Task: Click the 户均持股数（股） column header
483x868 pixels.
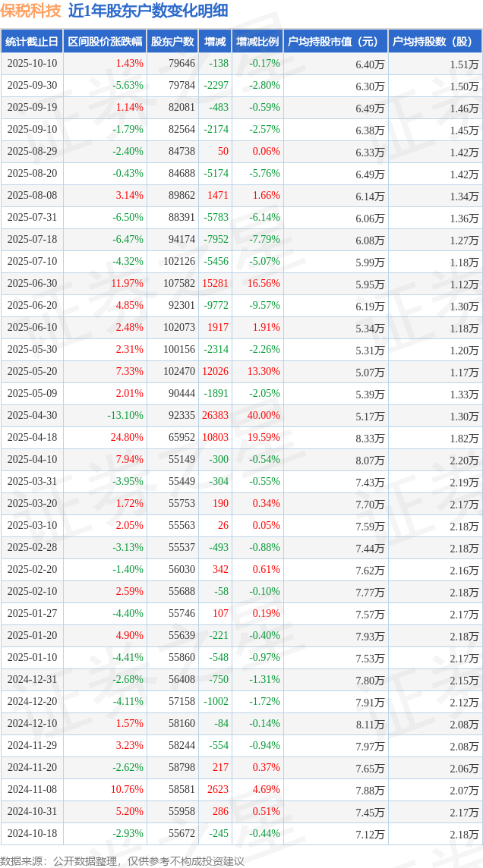Action: click(434, 42)
